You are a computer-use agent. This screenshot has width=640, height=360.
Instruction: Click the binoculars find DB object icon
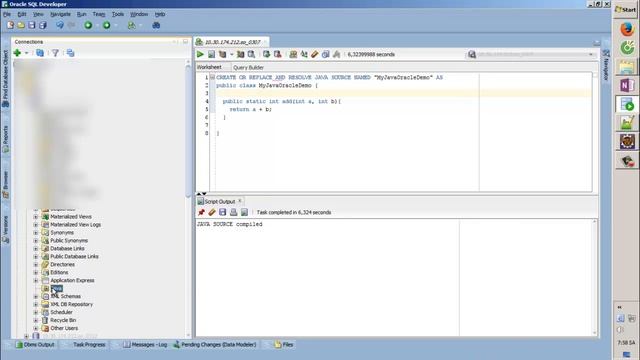156,25
